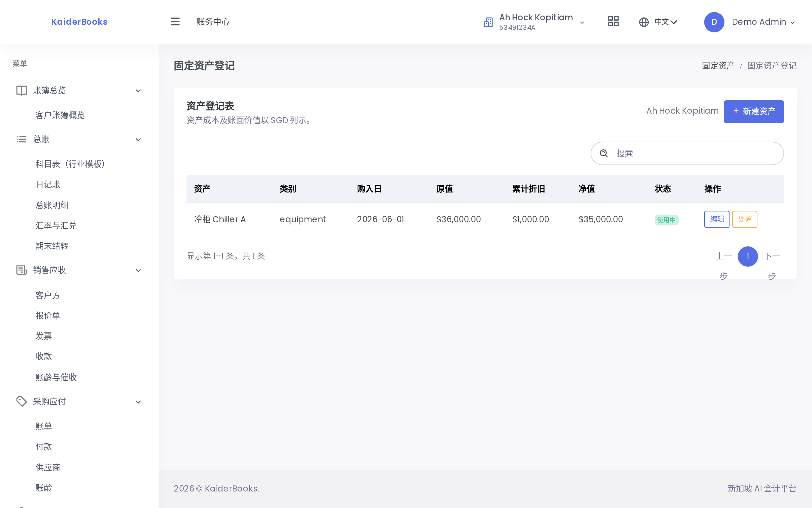Screen dimensions: 812x508
Task: Open 客户方 in sidebar
Action: (48, 295)
